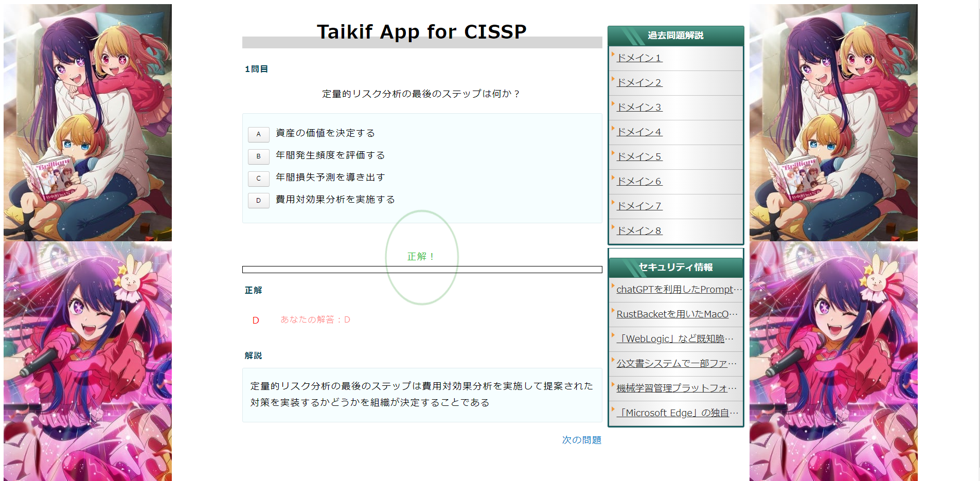Select answer option B 年間発生頻度を評価する
The width and height of the screenshot is (980, 481).
point(258,156)
